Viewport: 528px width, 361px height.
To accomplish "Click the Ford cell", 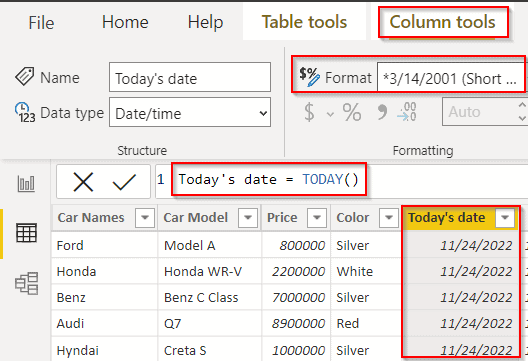I will 104,245.
